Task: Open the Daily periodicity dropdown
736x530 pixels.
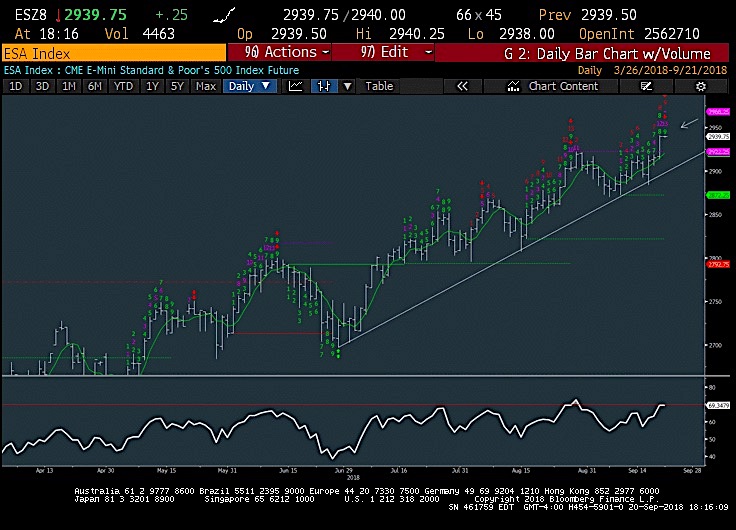Action: pos(250,86)
